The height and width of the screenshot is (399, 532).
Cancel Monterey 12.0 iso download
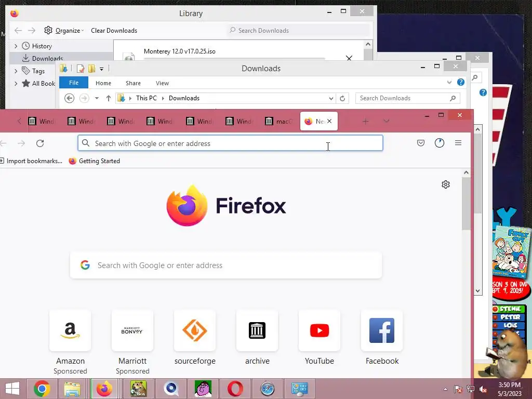tap(349, 58)
